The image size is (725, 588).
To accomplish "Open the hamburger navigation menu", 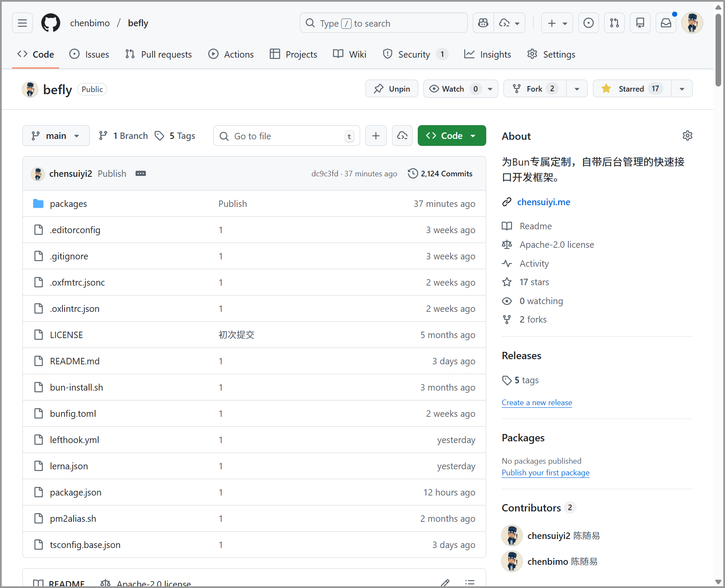I will 22,23.
